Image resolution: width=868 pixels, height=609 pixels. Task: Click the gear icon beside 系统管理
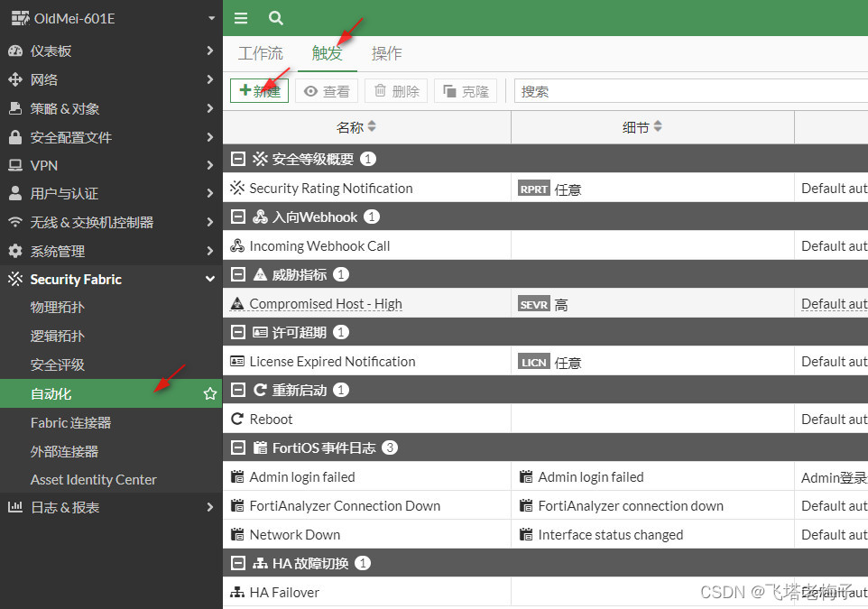coord(15,251)
